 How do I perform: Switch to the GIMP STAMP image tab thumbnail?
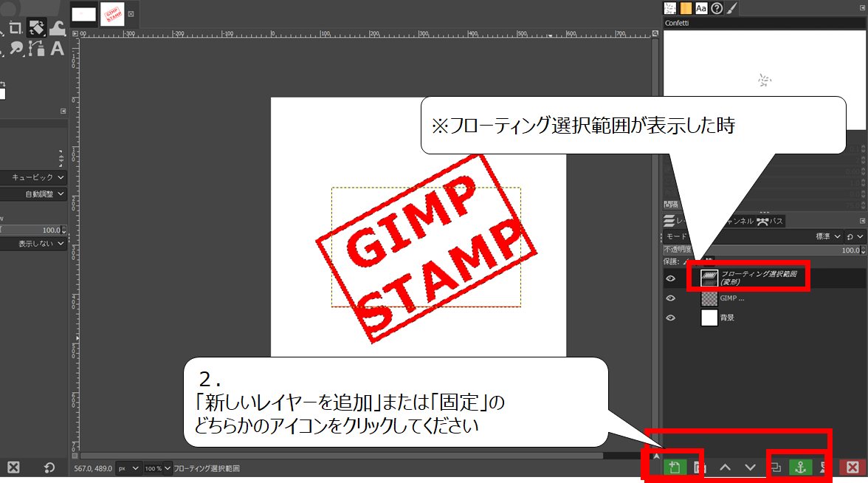(x=112, y=15)
